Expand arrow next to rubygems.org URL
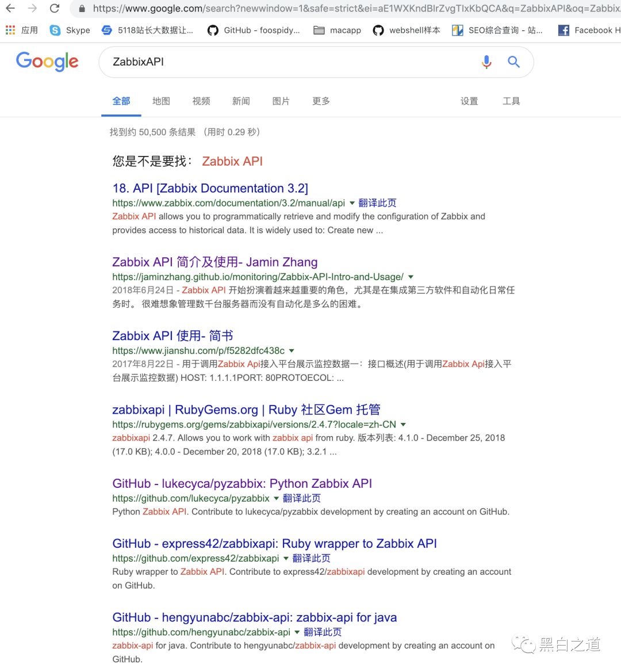Viewport: 621px width, 672px height. [403, 424]
